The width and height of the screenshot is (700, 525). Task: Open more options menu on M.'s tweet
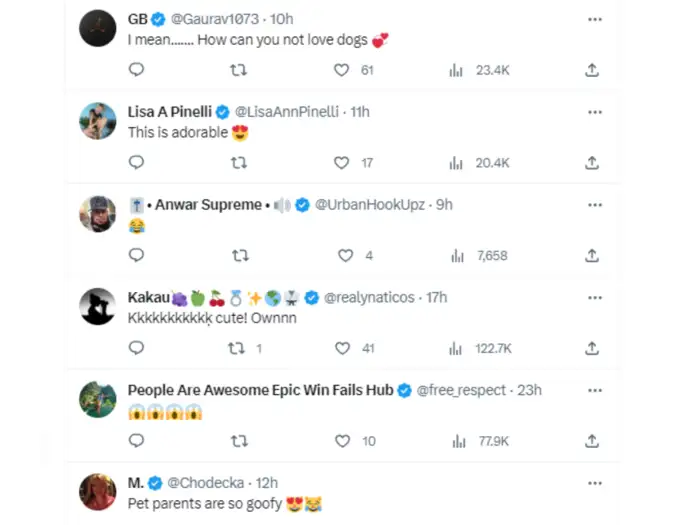[x=595, y=483]
